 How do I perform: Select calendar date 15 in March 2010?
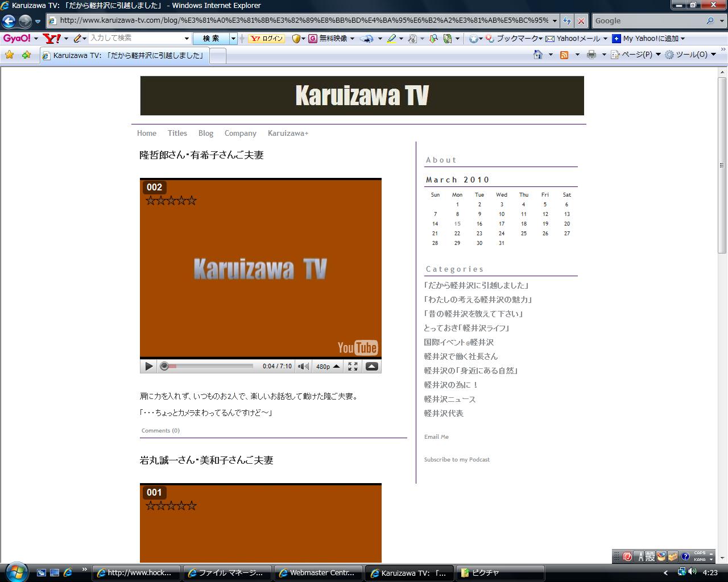(x=457, y=224)
